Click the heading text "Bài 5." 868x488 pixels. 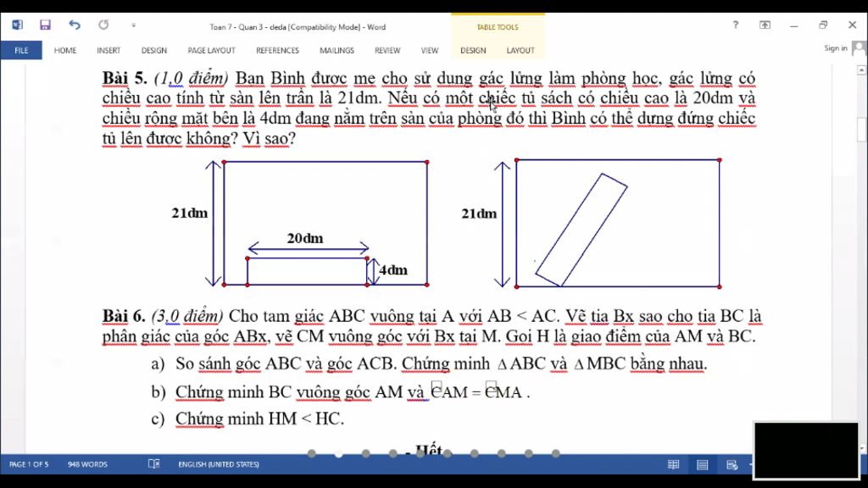(125, 79)
